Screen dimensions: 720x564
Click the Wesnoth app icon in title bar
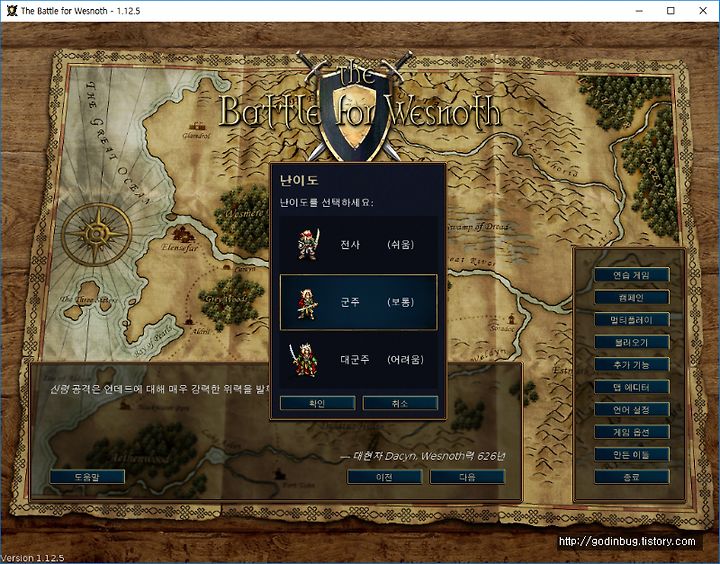pos(11,11)
